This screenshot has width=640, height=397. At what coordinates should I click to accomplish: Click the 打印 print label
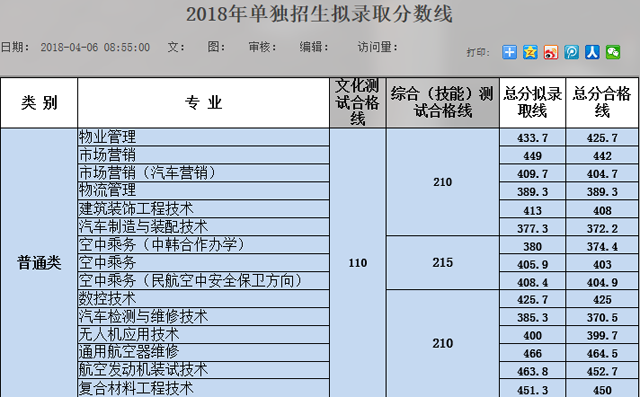tap(478, 52)
